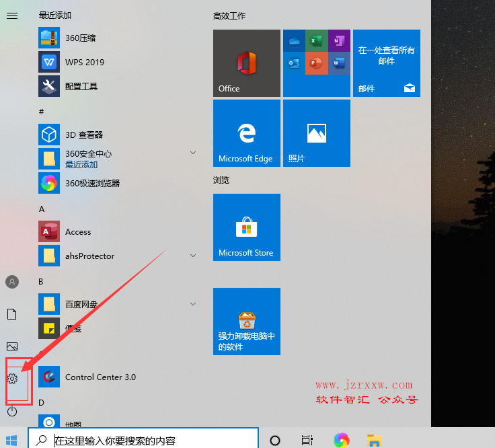495x448 pixels.
Task: Expand the ahsProtector folder
Action: [x=193, y=256]
